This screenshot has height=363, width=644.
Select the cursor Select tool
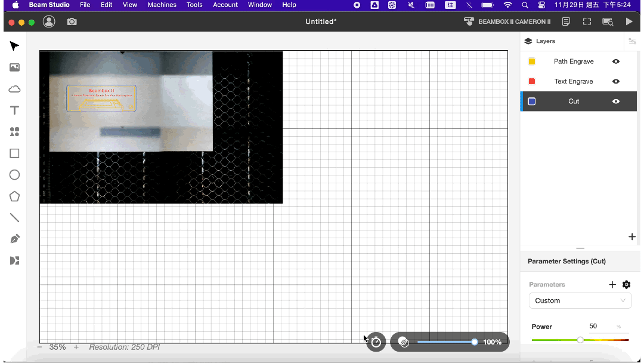14,46
